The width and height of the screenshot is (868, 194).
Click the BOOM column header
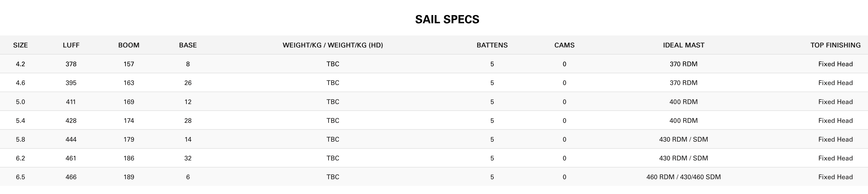[129, 45]
